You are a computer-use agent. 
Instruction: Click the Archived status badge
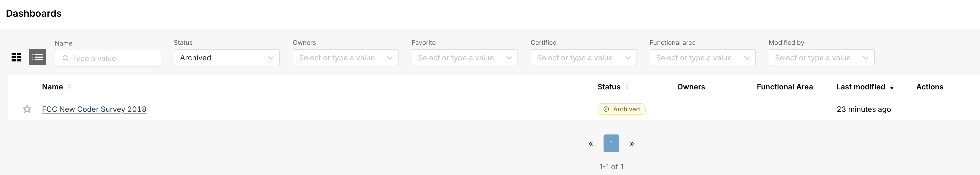621,109
